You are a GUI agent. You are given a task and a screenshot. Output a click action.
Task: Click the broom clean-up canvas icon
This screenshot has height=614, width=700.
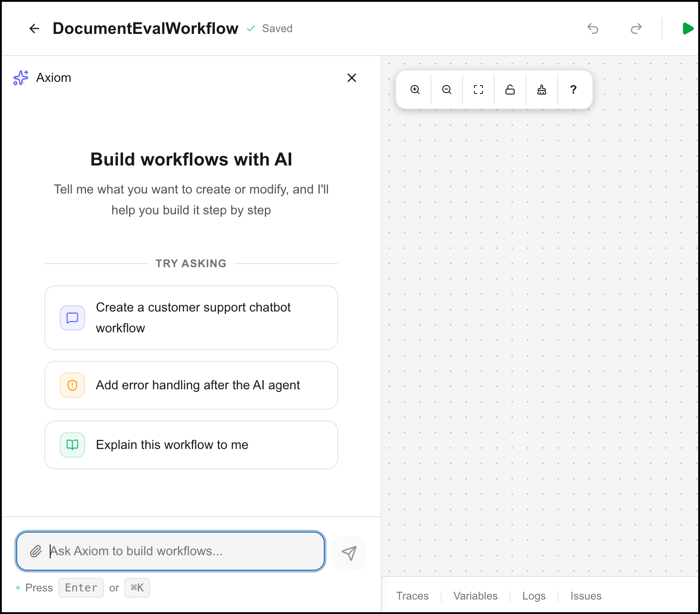tap(542, 90)
